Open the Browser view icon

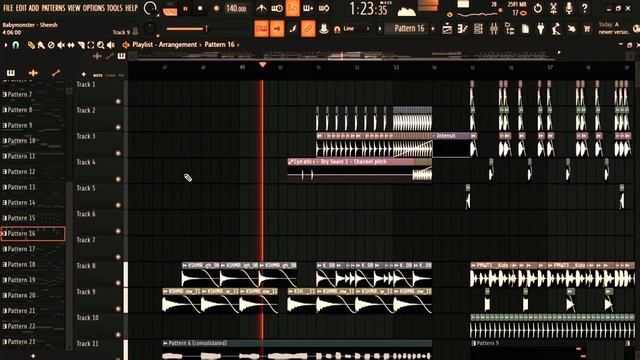click(510, 29)
